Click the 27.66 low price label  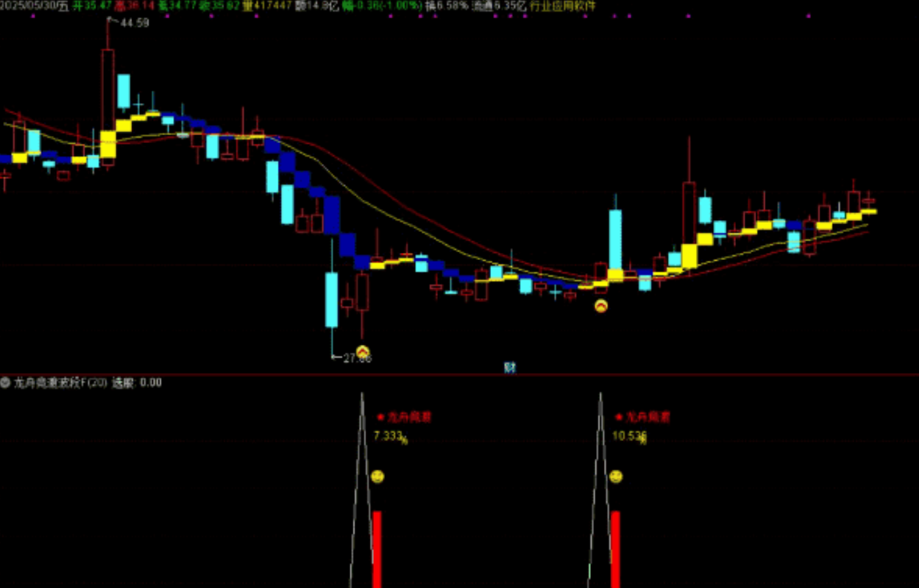357,358
